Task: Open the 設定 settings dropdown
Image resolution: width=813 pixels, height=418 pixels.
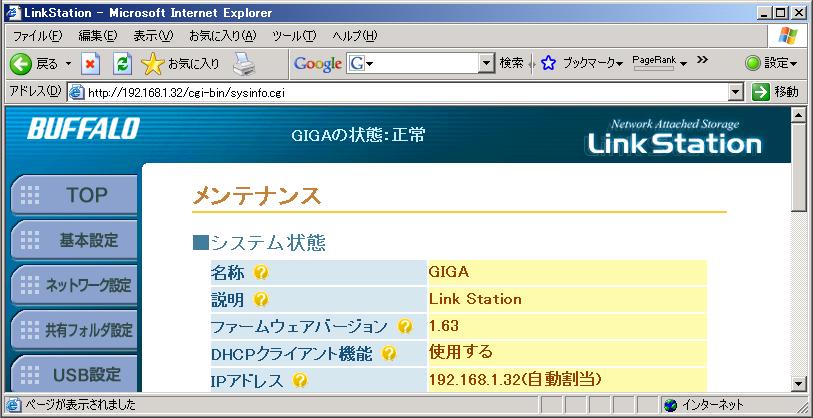Action: 772,64
